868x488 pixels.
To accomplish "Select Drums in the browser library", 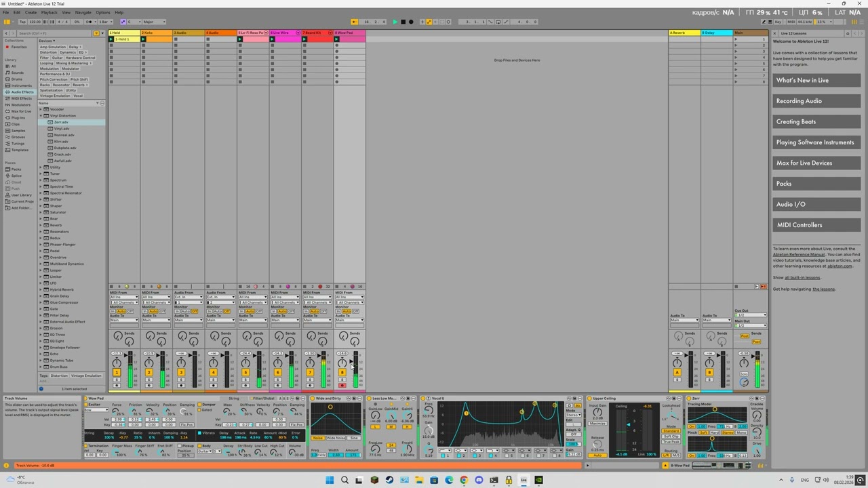I will pyautogui.click(x=17, y=79).
